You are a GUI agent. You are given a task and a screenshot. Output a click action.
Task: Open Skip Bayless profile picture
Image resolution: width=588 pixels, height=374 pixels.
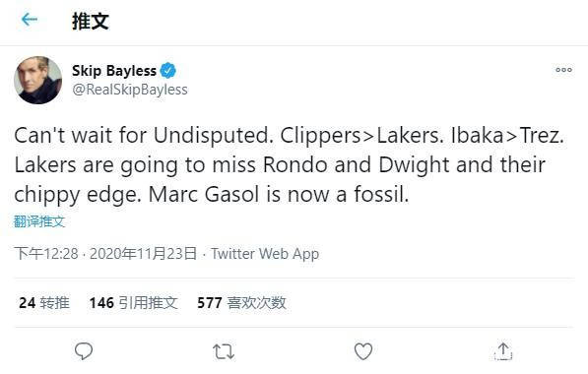tap(37, 80)
